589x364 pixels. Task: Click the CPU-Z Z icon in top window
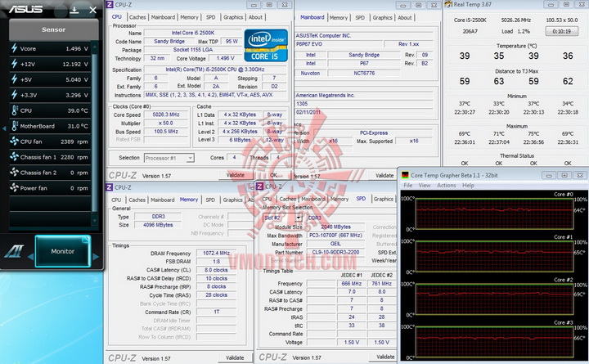pos(110,5)
